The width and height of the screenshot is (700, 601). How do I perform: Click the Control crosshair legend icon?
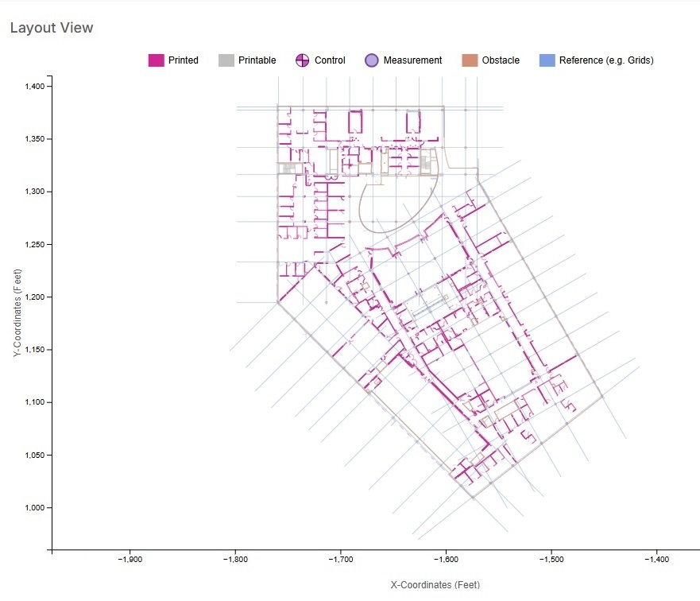302,60
